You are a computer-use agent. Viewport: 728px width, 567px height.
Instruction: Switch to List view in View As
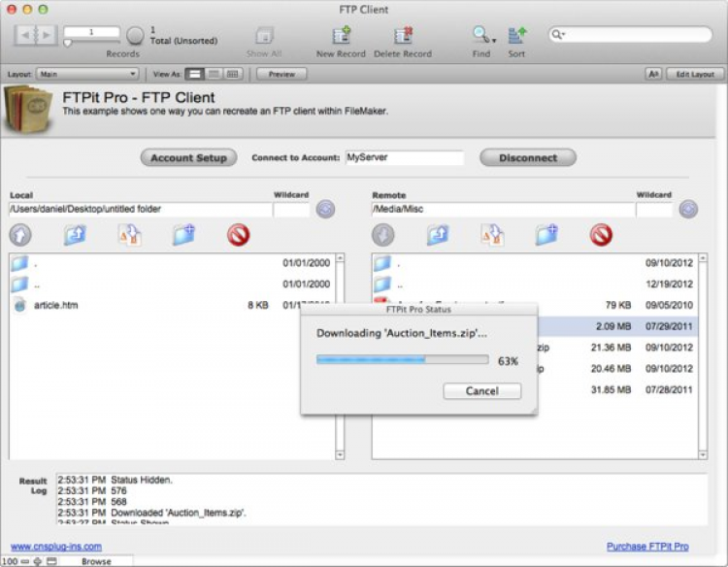214,75
